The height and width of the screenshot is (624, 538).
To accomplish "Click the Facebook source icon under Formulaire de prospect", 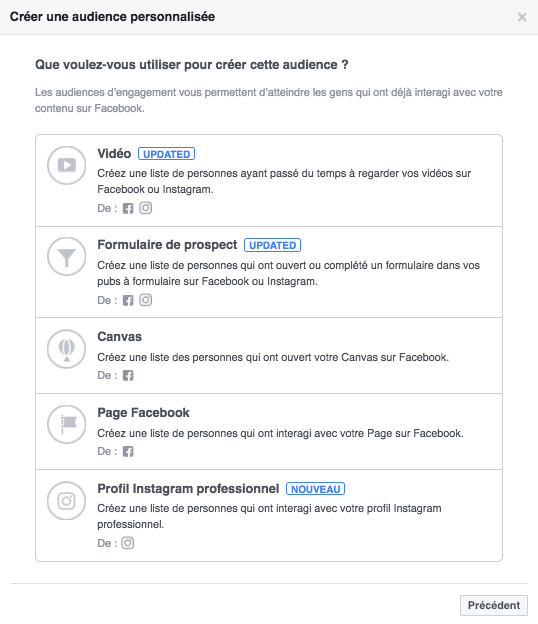I will [128, 300].
